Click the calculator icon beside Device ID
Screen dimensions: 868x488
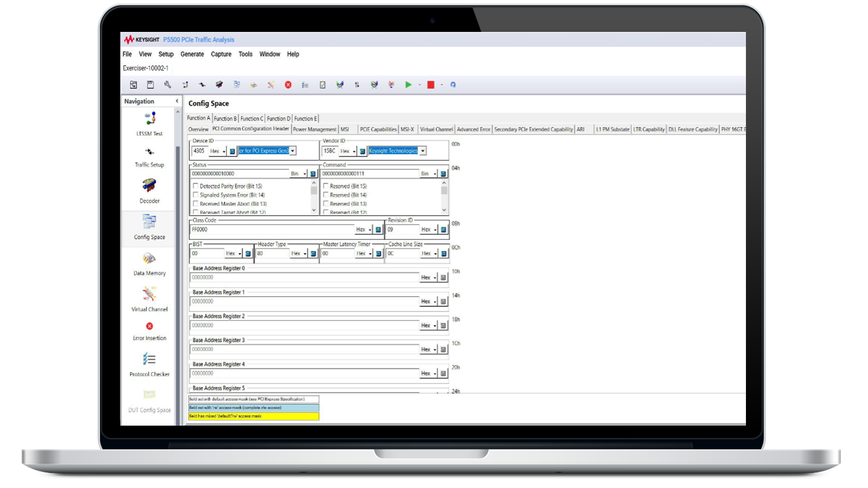click(232, 151)
